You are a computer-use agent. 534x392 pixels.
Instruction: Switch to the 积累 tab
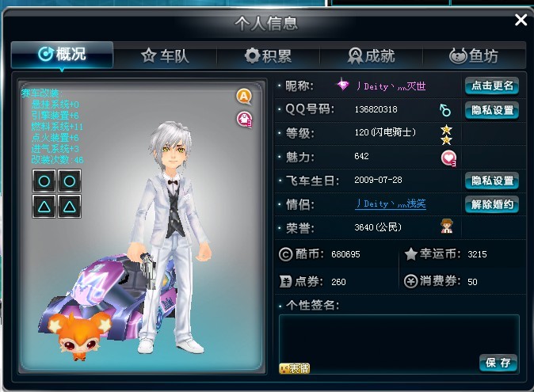pyautogui.click(x=268, y=55)
